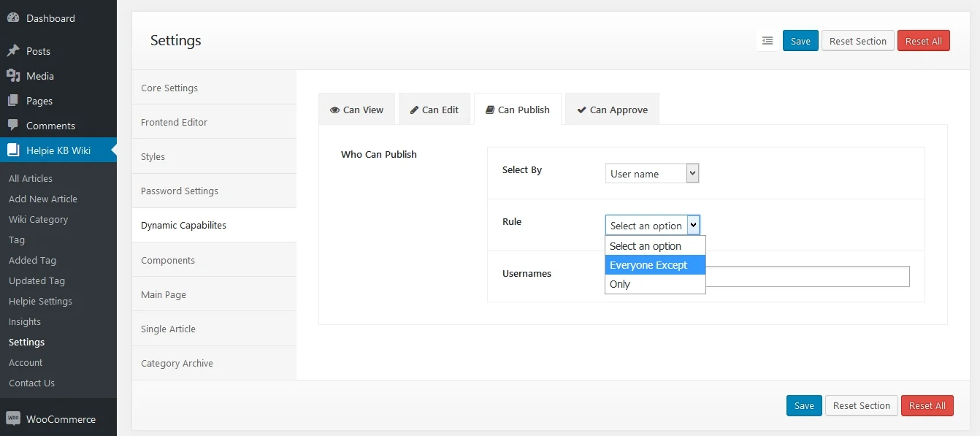Open Dynamic Capabilites section

point(214,225)
